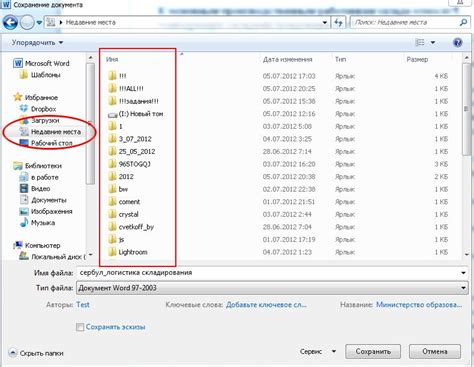Click Скрыть папки to collapse folders
Viewport: 474px width, 367px height.
(36, 353)
